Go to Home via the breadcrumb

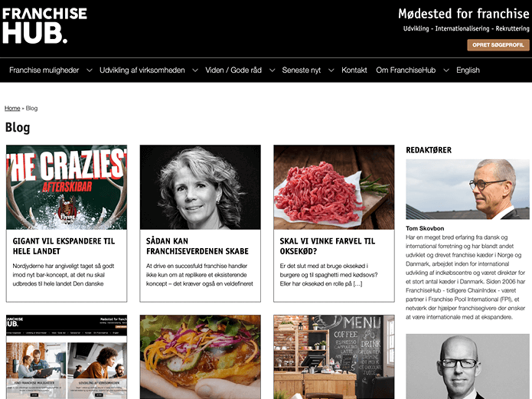[x=12, y=108]
